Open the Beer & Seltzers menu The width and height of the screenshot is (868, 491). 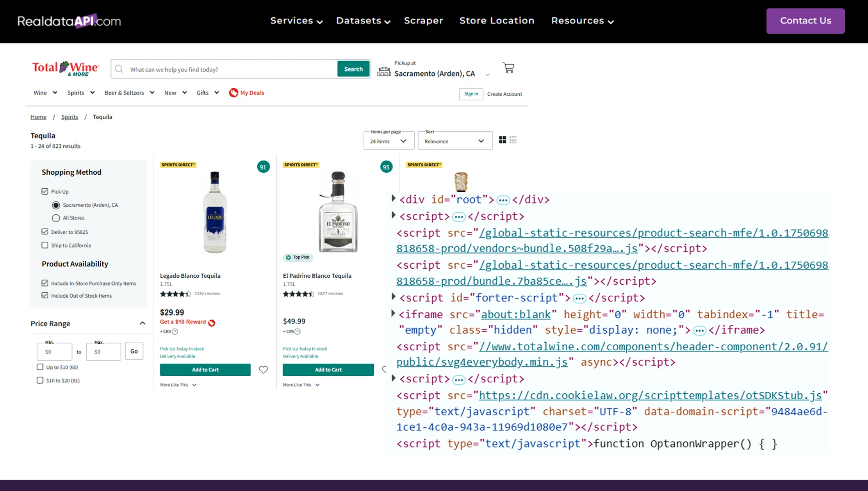[129, 93]
